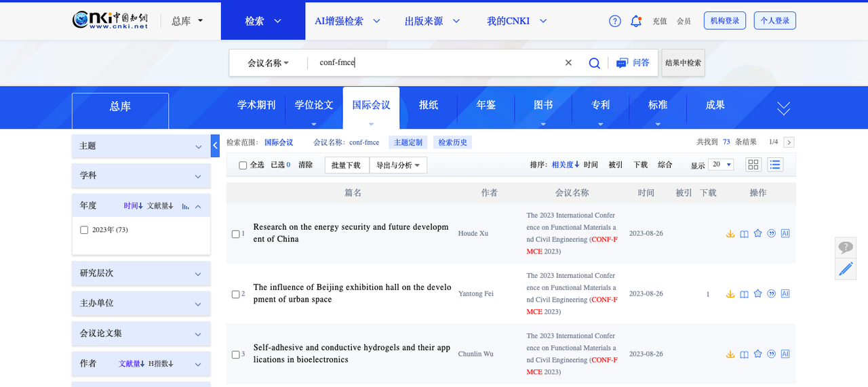Image resolution: width=868 pixels, height=387 pixels.
Task: Select checkbox for result number 2
Action: click(x=235, y=294)
